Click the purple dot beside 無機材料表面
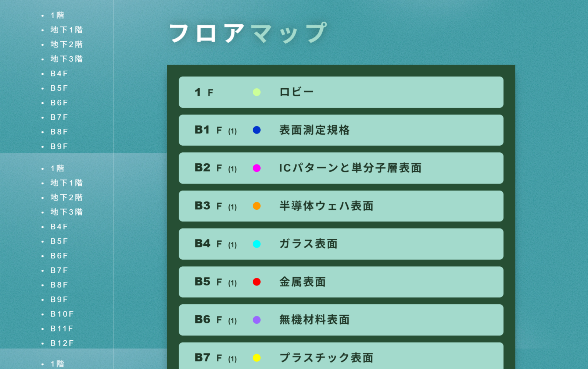Viewport: 588px width, 369px height. tap(257, 320)
